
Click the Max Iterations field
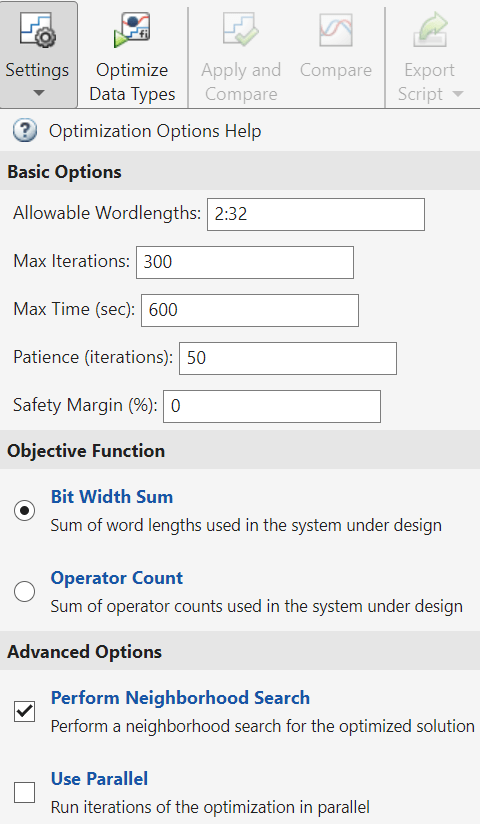tap(245, 262)
